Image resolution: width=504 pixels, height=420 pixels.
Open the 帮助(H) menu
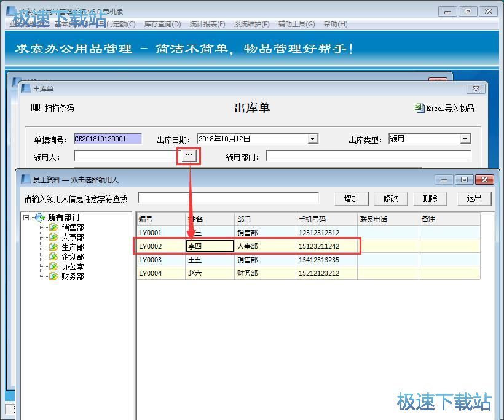click(336, 24)
